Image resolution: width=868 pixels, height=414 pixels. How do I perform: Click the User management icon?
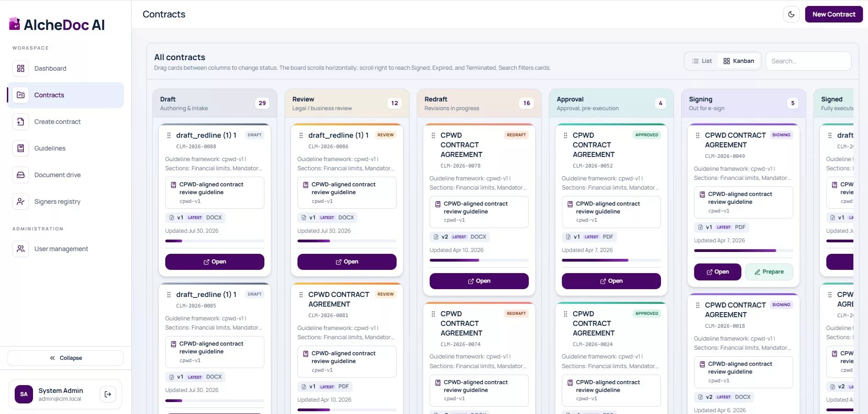click(x=21, y=249)
